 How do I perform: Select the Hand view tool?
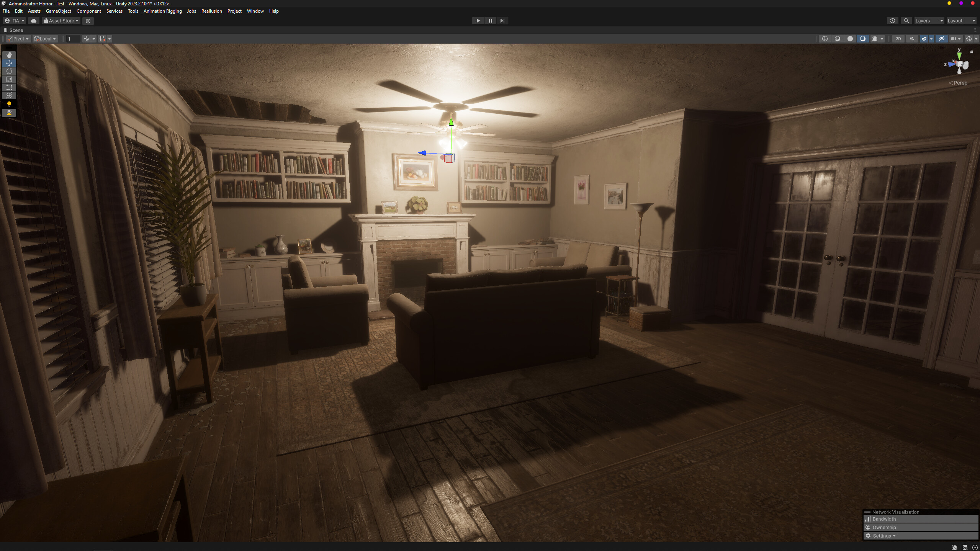9,55
